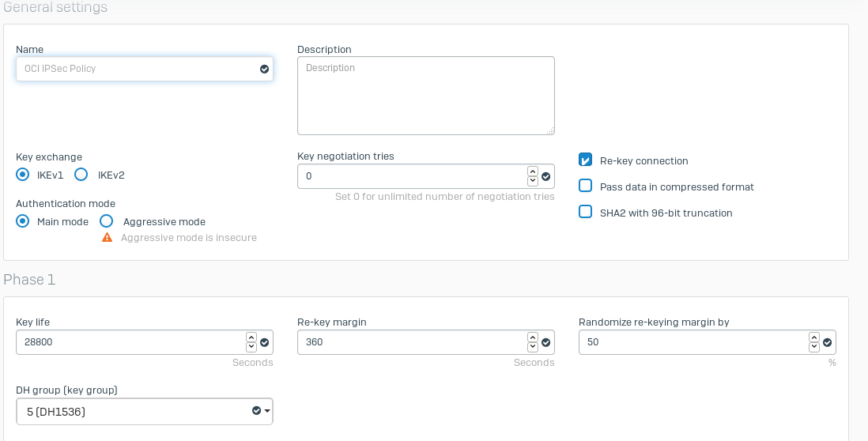Viewport: 868px width, 441px height.
Task: Click the Re-key margin validation check icon
Action: click(546, 342)
